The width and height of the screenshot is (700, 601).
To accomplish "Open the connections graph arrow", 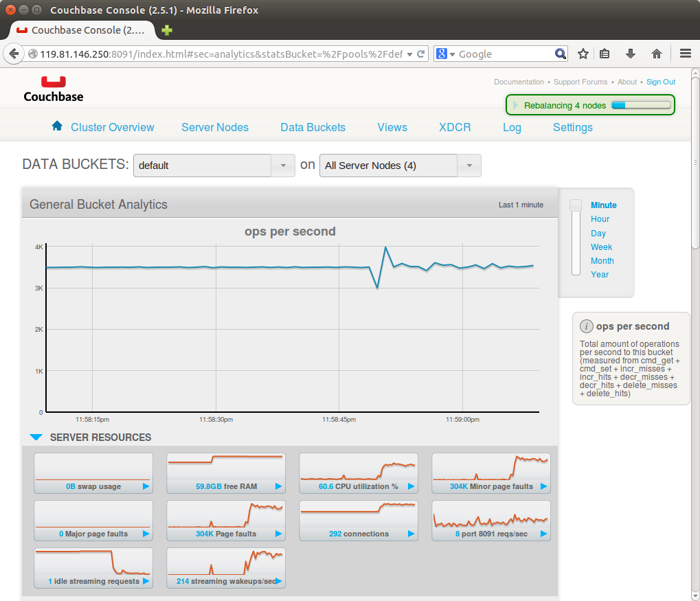I will click(x=411, y=534).
